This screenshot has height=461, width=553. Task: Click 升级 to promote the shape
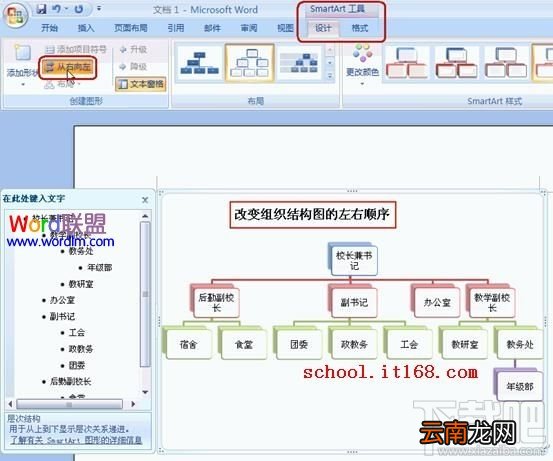coord(133,49)
